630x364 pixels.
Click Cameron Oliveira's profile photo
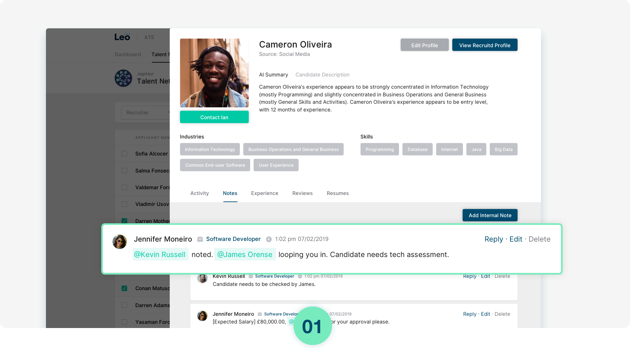point(214,73)
